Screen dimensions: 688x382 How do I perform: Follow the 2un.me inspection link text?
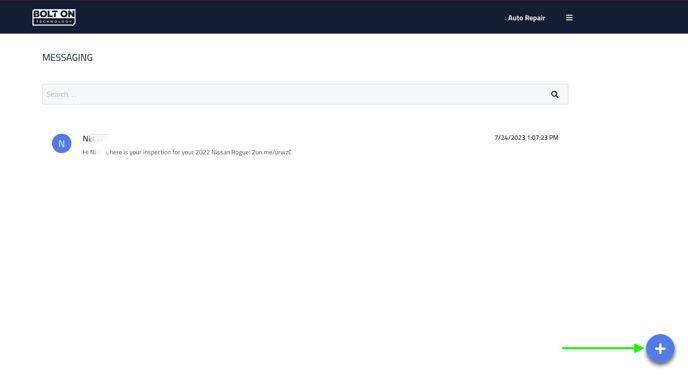(x=271, y=152)
